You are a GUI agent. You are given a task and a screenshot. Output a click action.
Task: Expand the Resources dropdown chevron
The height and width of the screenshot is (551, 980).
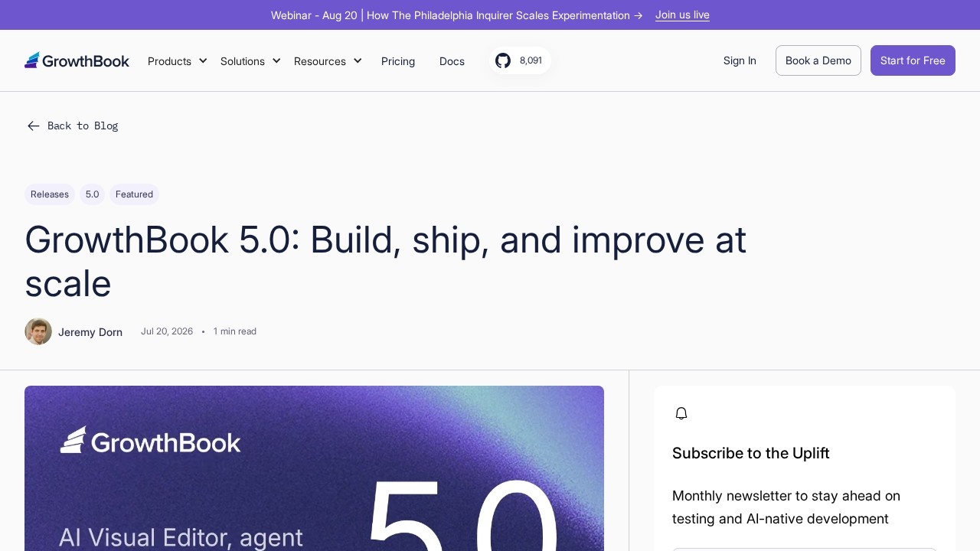pyautogui.click(x=358, y=60)
